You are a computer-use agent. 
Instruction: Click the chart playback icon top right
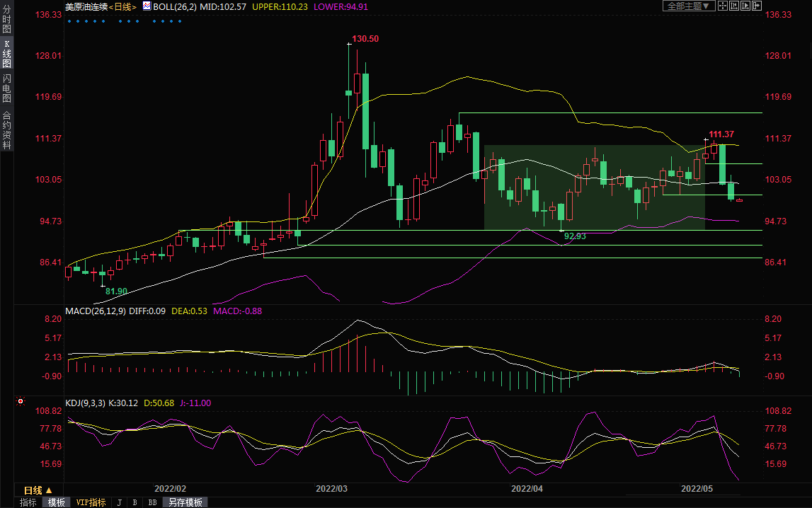click(745, 6)
